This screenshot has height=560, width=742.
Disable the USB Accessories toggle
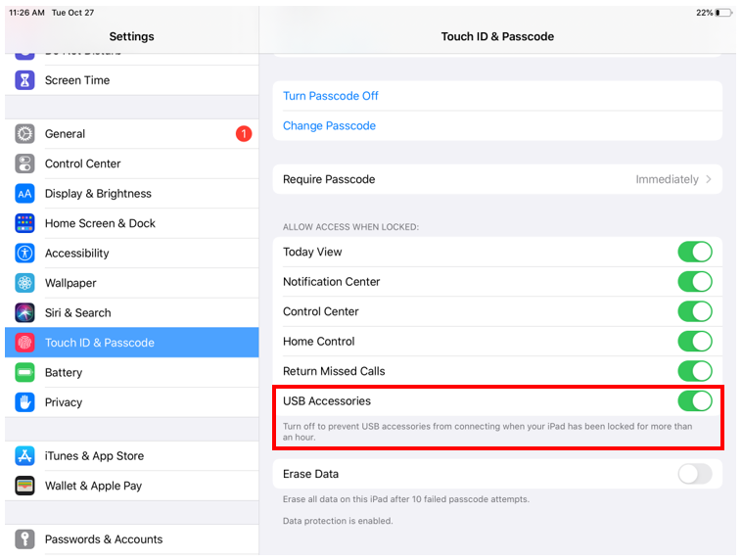pyautogui.click(x=694, y=401)
